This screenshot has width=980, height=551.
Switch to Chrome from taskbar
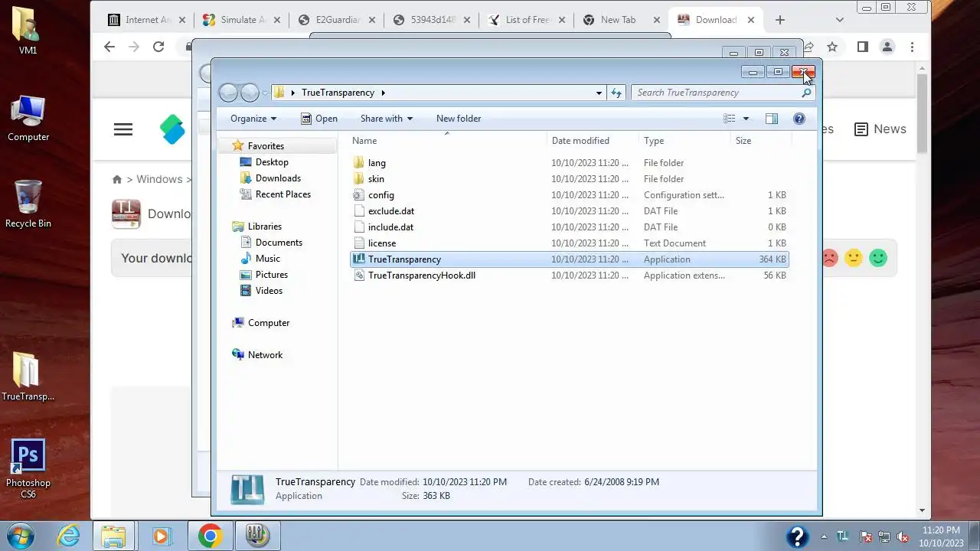[210, 536]
